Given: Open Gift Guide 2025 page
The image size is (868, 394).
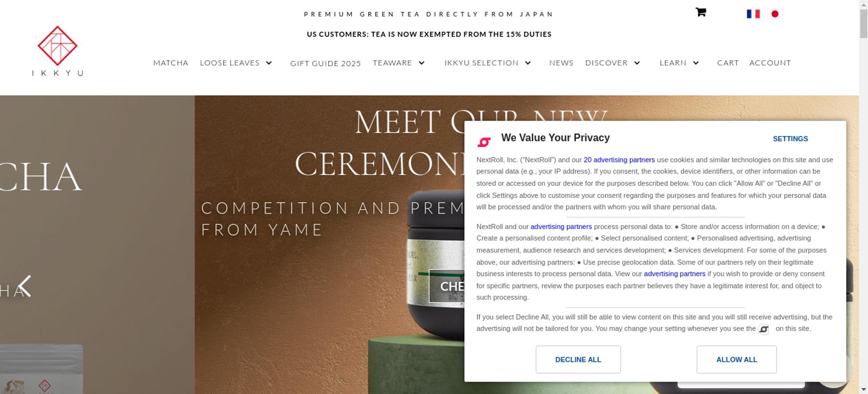Looking at the screenshot, I should pyautogui.click(x=325, y=63).
